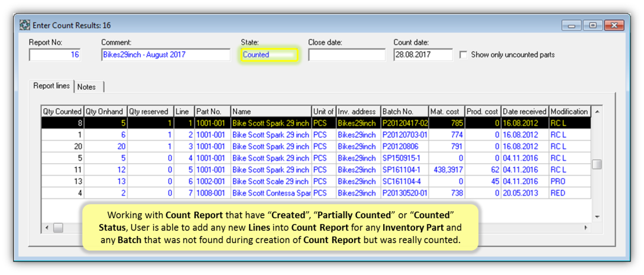Click the Qty Onhand column header

[105, 111]
